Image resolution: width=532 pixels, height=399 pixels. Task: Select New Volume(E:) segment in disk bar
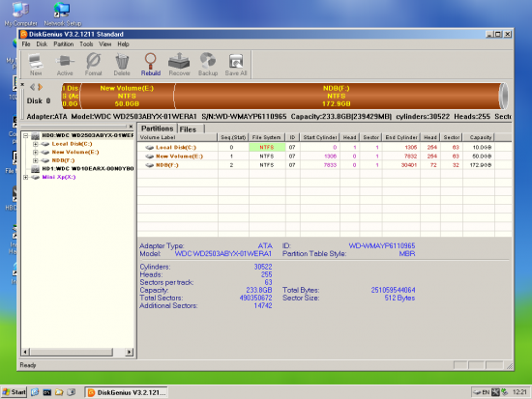tap(127, 96)
